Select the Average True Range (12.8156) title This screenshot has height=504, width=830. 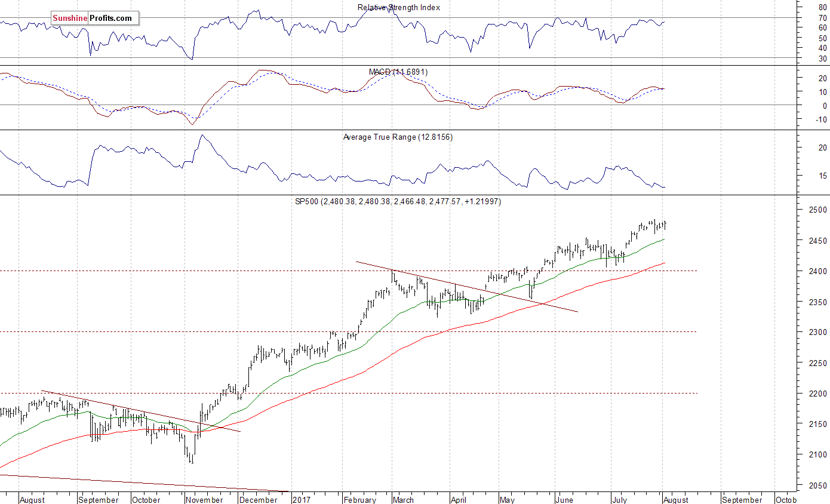[x=398, y=137]
